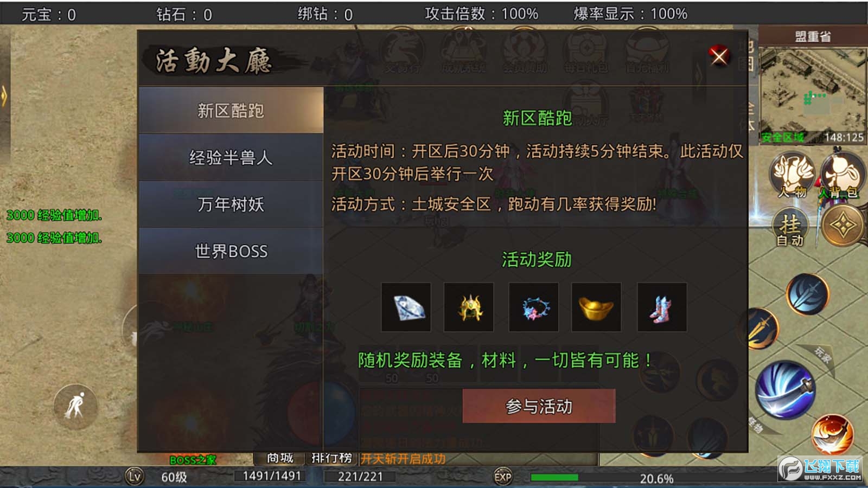
Task: Open the 商城 shop button
Action: (280, 458)
